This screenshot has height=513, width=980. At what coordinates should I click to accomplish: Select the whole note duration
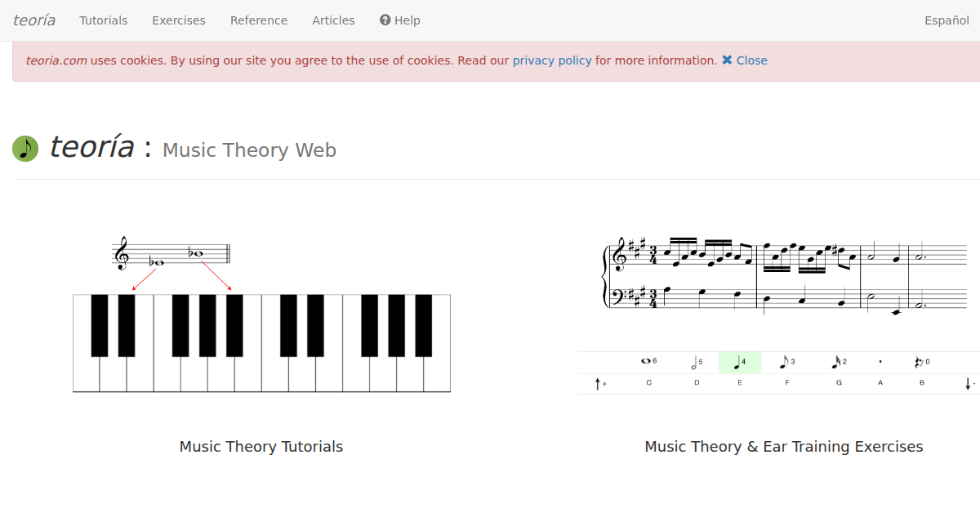648,361
